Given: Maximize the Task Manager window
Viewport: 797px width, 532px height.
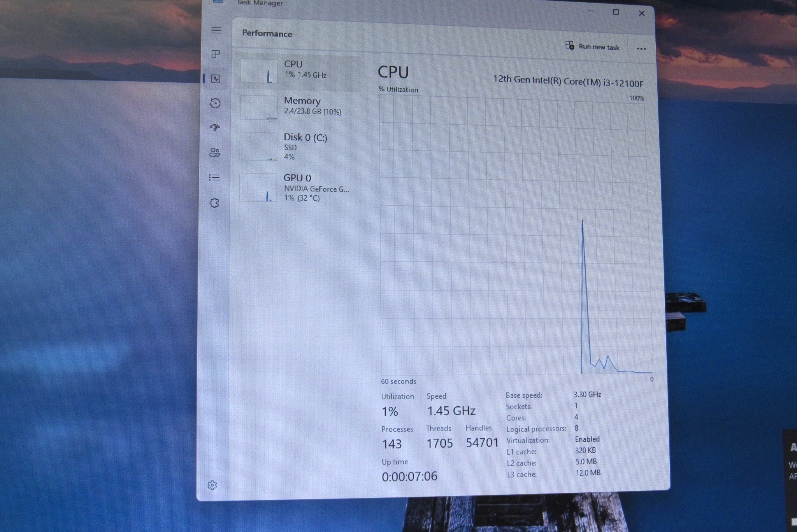Looking at the screenshot, I should 616,12.
